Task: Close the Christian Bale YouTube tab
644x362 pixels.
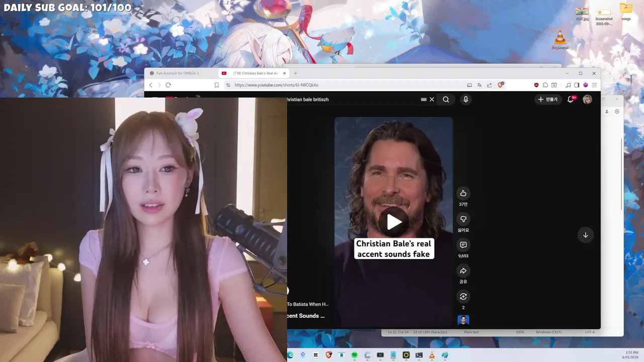Action: [x=283, y=73]
